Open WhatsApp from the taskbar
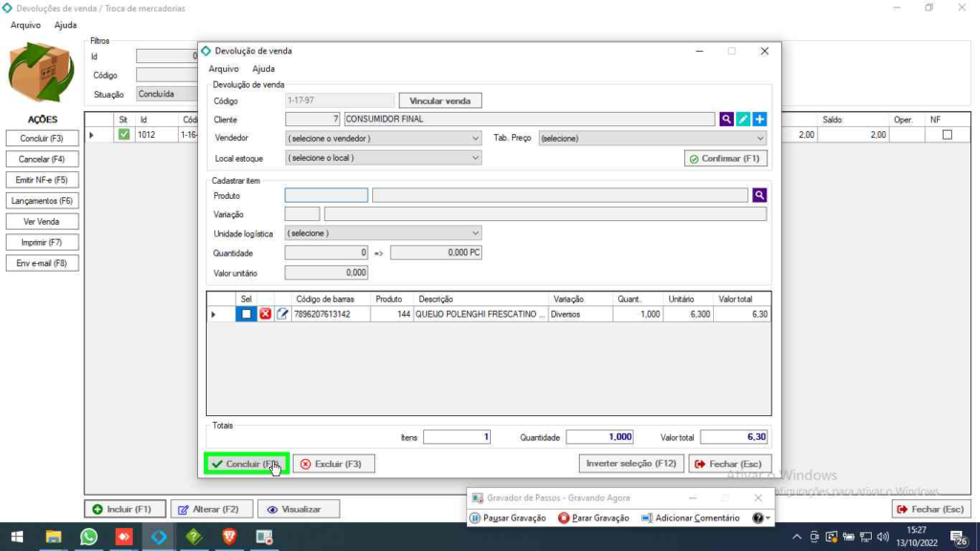This screenshot has width=980, height=551. [89, 537]
